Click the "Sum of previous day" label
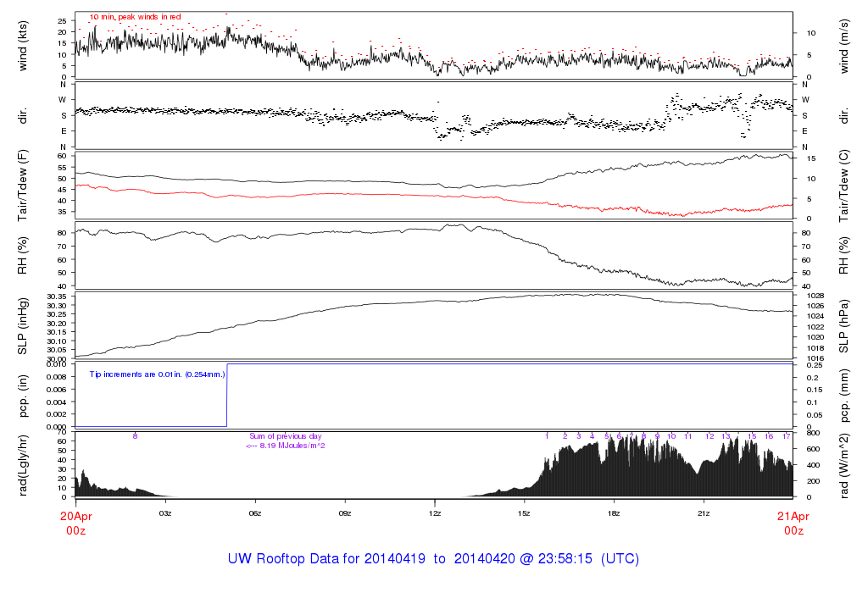868x593 pixels. [280, 435]
